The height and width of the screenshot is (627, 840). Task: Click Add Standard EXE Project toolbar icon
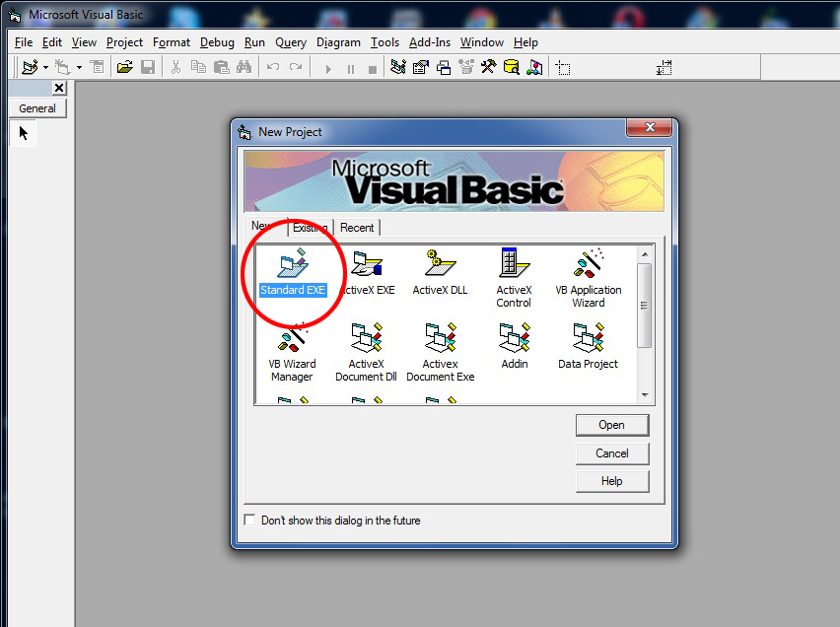tap(30, 67)
